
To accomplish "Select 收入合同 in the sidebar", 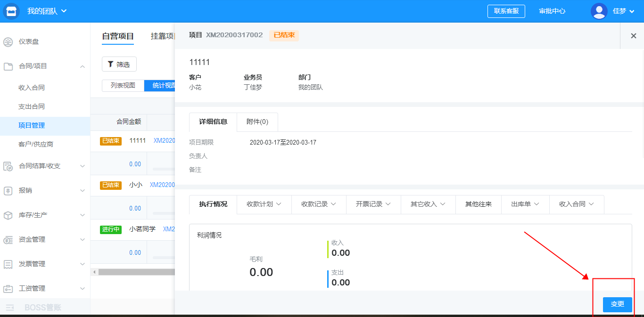I will 32,88.
